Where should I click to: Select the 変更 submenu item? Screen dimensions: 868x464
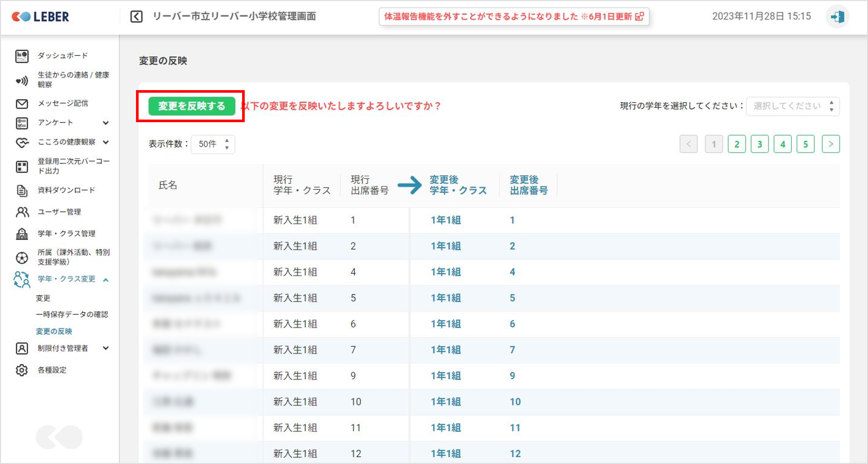pos(43,298)
